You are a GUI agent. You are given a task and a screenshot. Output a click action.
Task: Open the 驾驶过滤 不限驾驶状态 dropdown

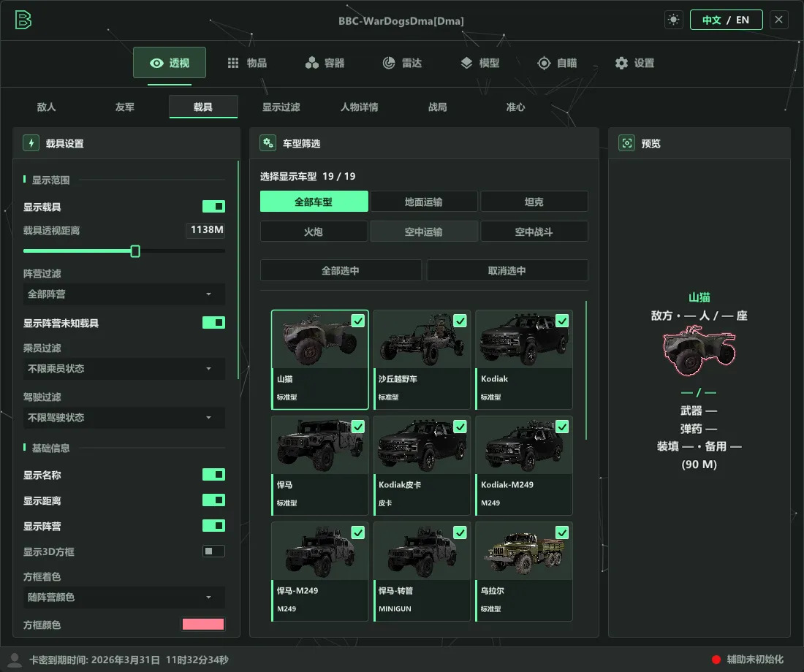(124, 418)
